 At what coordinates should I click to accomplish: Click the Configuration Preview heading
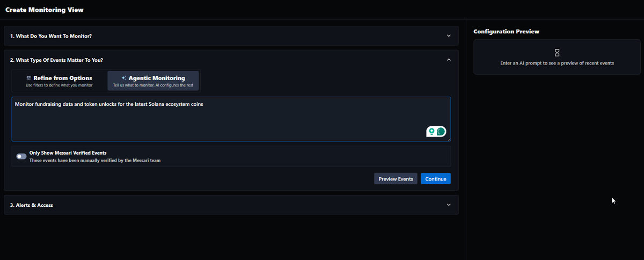506,32
